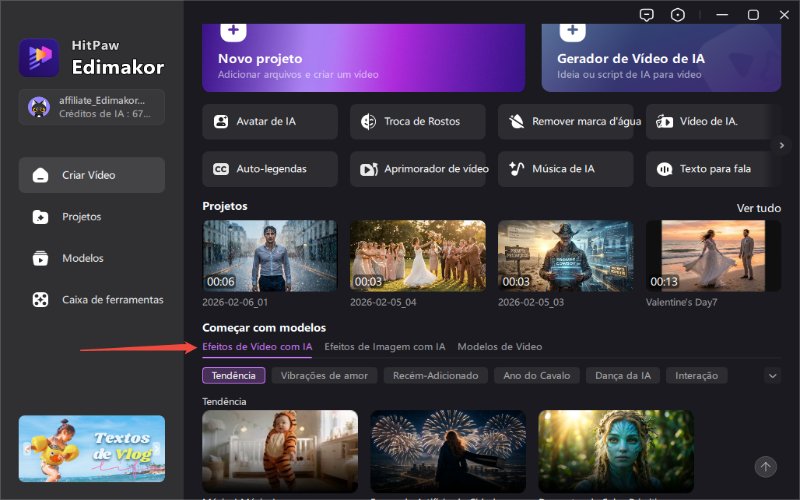Click the Ver tudo link for projects
The image size is (800, 500).
pos(758,208)
